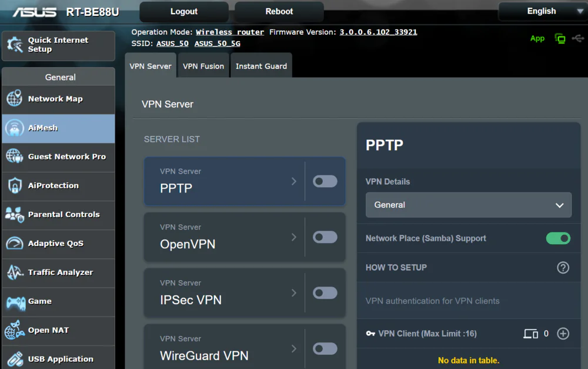The image size is (588, 369).
Task: Expand the OpenVPN server chevron
Action: 294,237
